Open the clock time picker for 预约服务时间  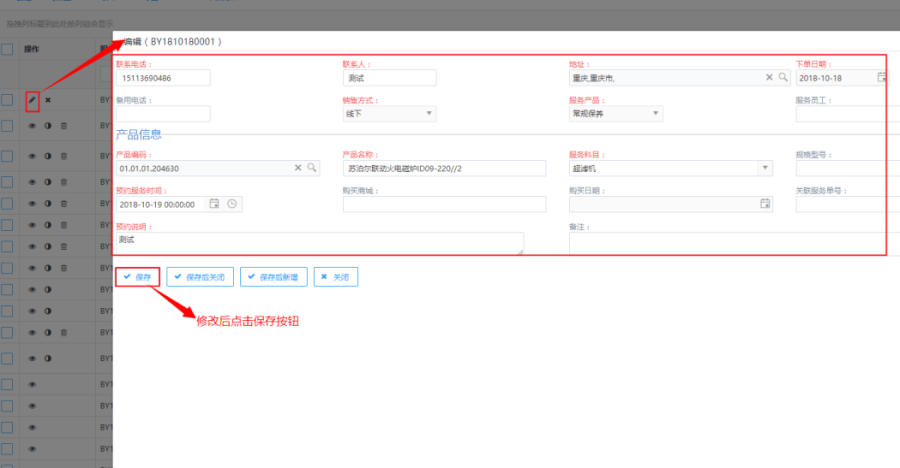232,204
